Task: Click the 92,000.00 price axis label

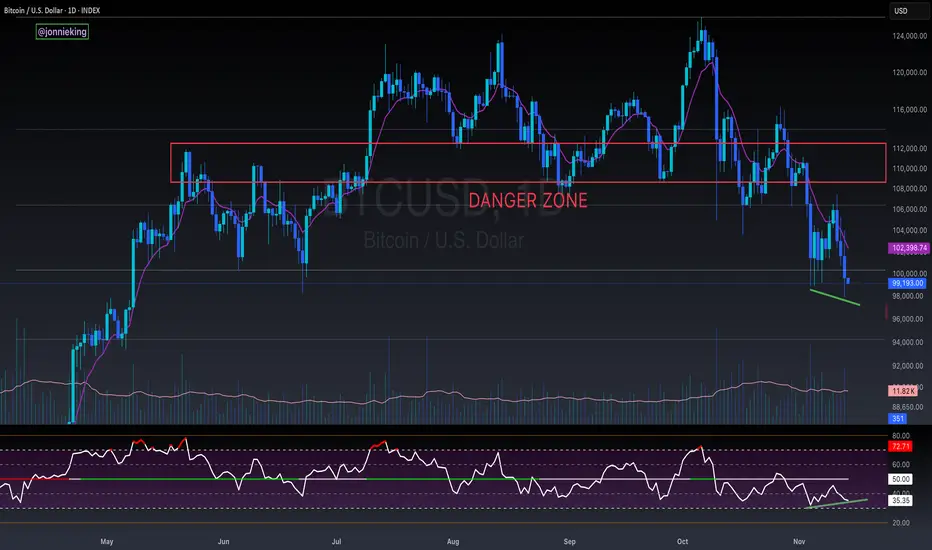Action: [909, 366]
